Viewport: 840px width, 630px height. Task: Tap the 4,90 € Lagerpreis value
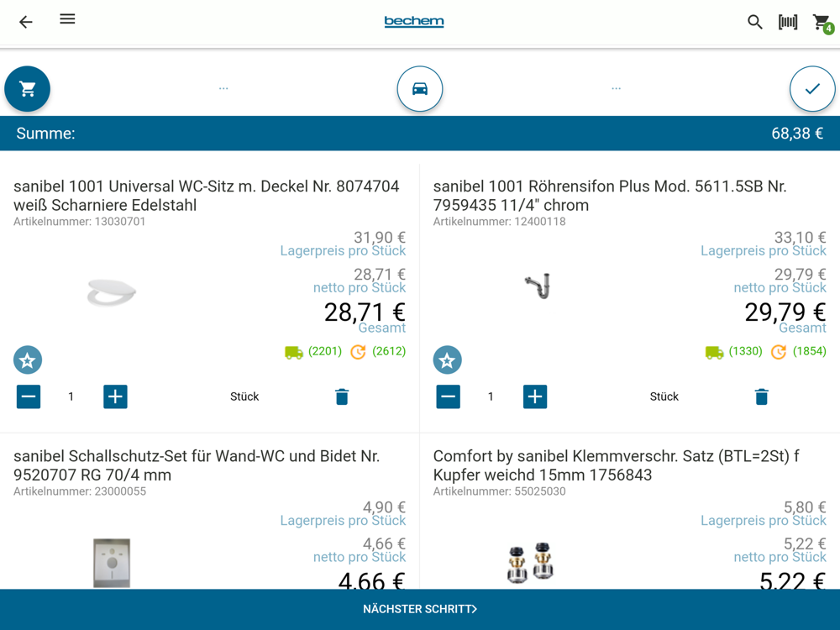point(384,507)
